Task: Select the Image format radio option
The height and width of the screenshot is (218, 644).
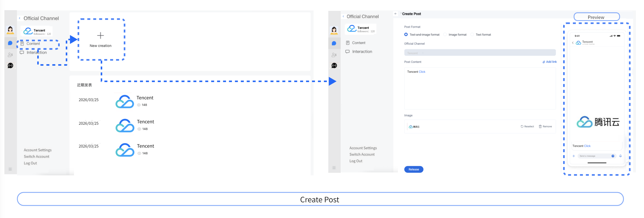Action: tap(445, 34)
